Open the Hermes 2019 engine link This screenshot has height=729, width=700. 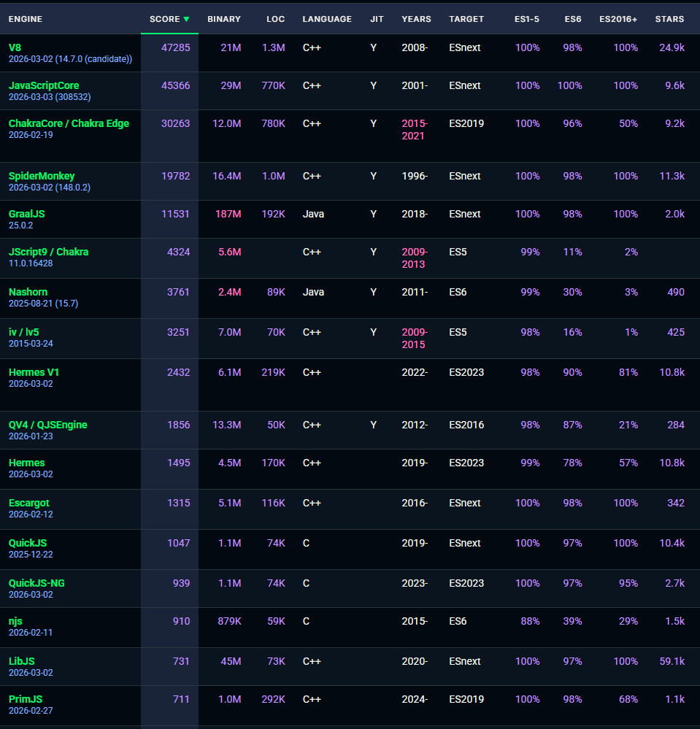(26, 463)
